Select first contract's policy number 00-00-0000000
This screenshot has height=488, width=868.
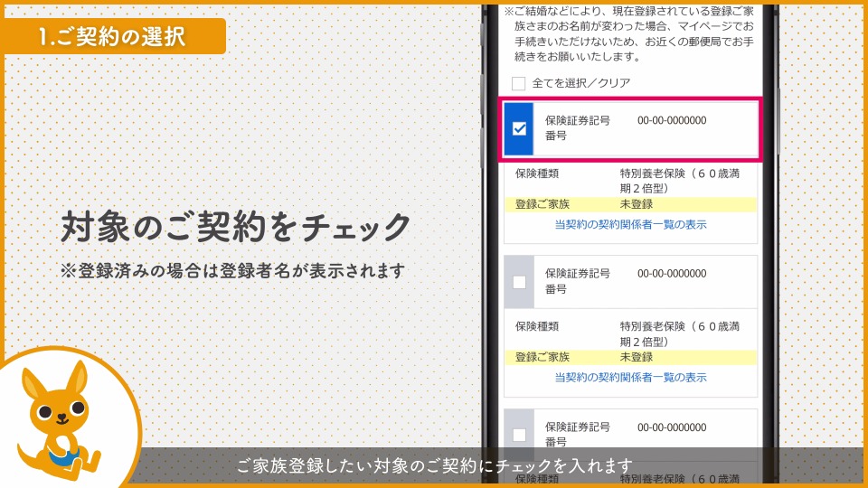[672, 120]
